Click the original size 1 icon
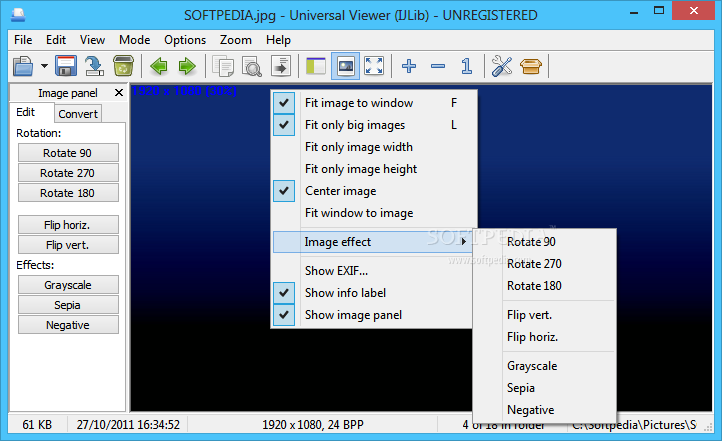This screenshot has width=722, height=441. (466, 66)
